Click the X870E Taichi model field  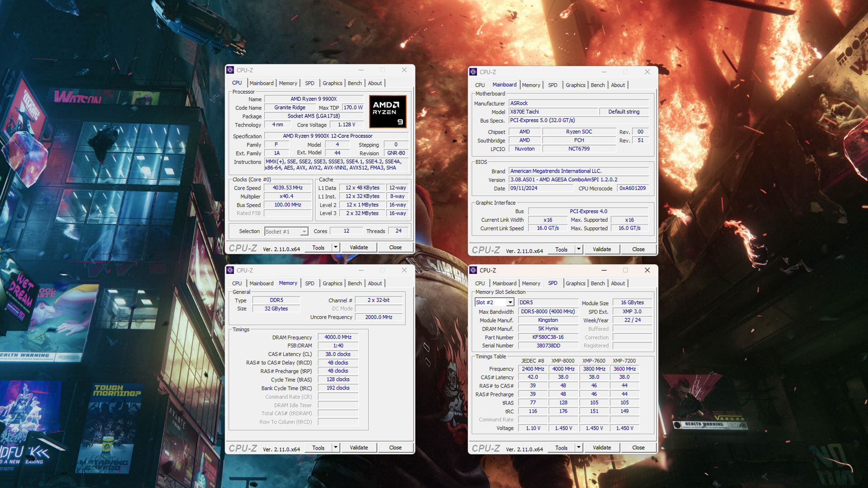tap(553, 112)
